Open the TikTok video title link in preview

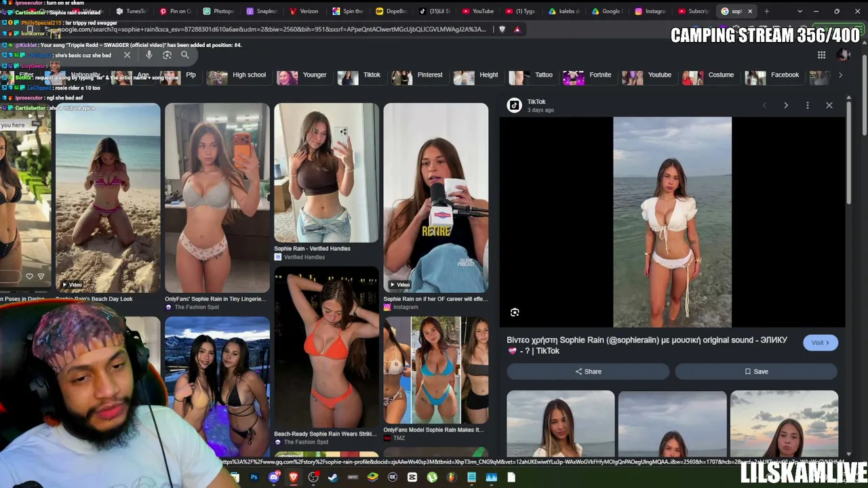click(647, 345)
